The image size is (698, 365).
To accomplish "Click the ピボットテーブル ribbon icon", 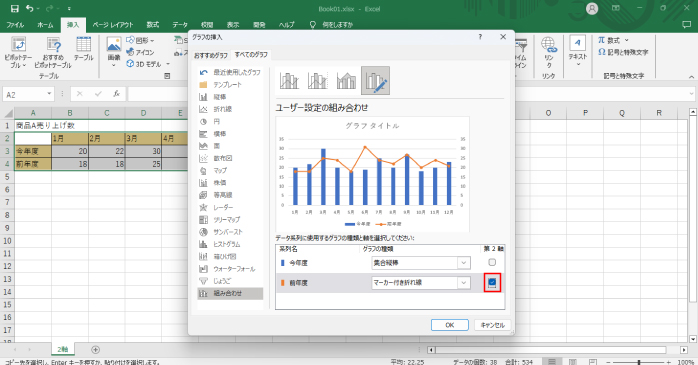I will 18,52.
